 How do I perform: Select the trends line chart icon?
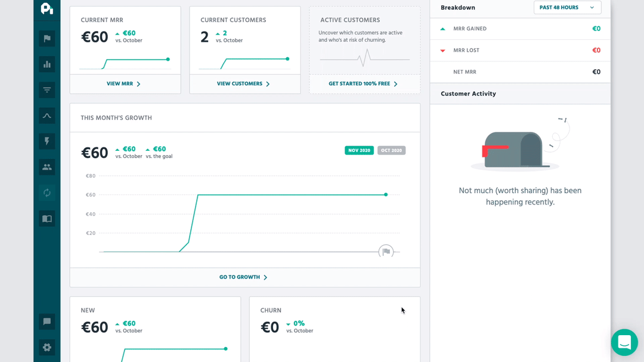47,115
